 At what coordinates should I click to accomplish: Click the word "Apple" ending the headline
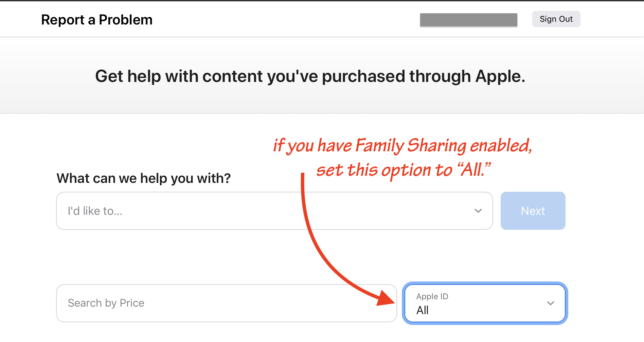[x=499, y=76]
